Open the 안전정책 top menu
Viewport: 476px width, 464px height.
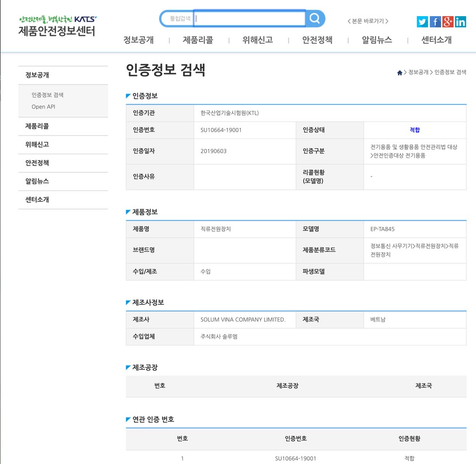(317, 40)
